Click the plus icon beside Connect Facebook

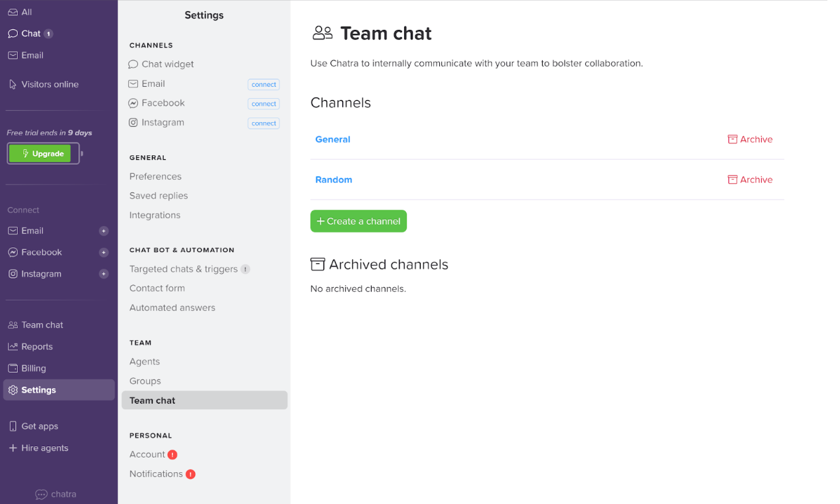point(104,253)
